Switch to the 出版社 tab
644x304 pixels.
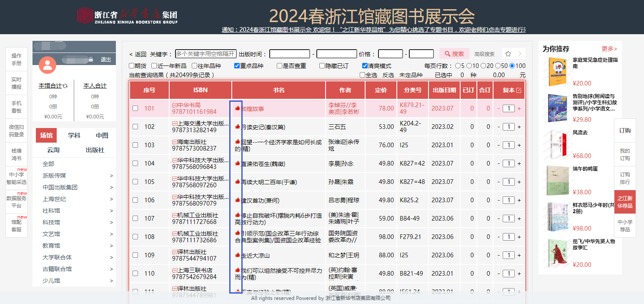click(95, 150)
